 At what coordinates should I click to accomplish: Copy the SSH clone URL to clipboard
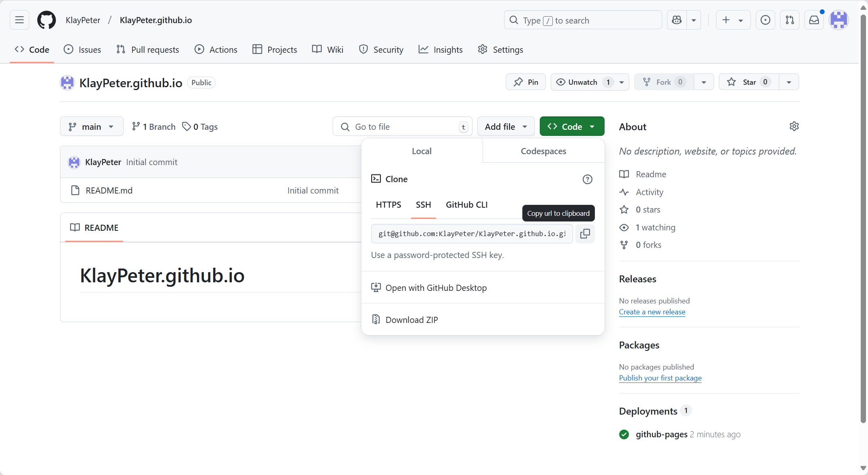click(585, 234)
